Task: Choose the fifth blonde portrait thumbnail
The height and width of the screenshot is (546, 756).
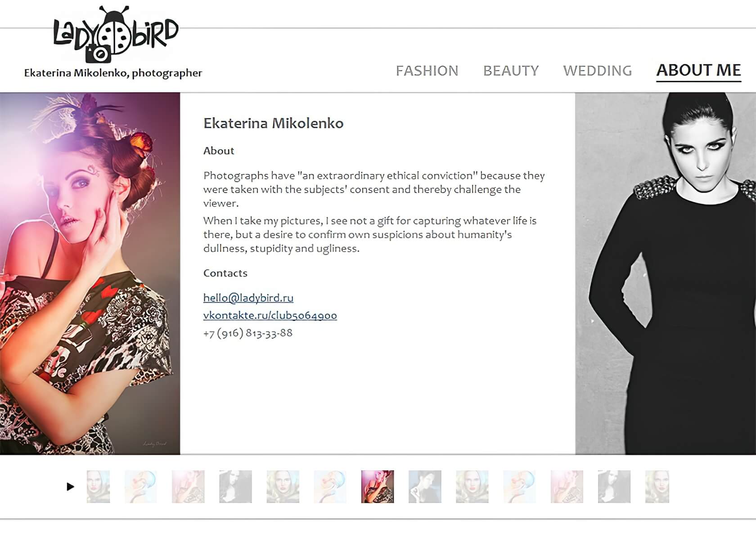Action: 283,487
